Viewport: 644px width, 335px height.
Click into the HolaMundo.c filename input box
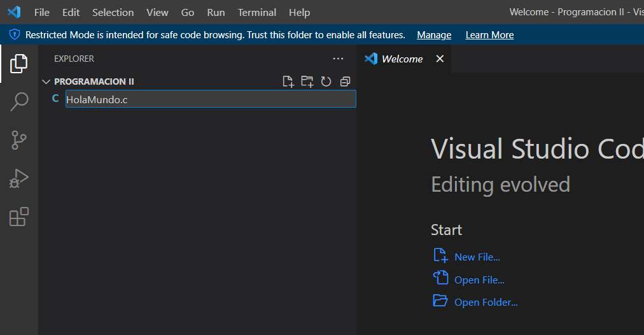[x=210, y=99]
